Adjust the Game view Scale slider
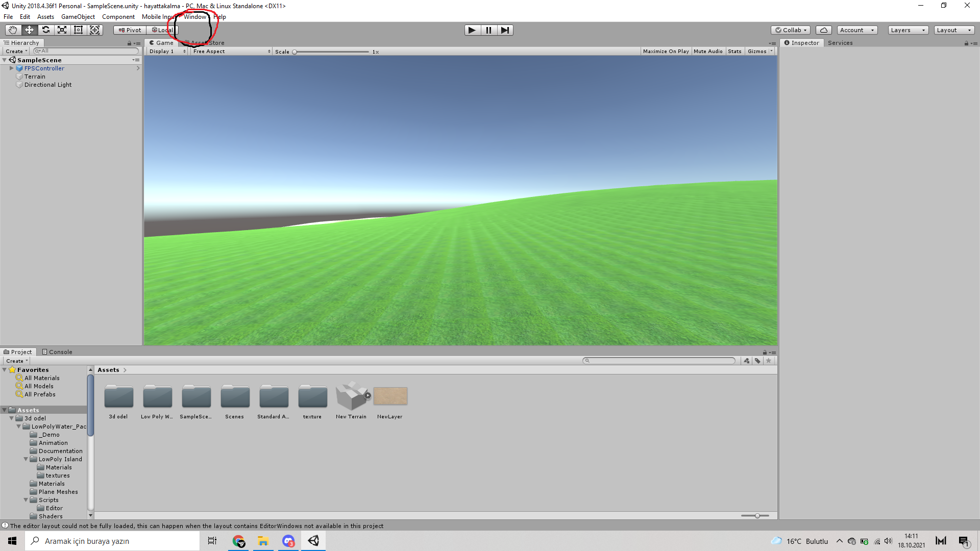 [295, 52]
